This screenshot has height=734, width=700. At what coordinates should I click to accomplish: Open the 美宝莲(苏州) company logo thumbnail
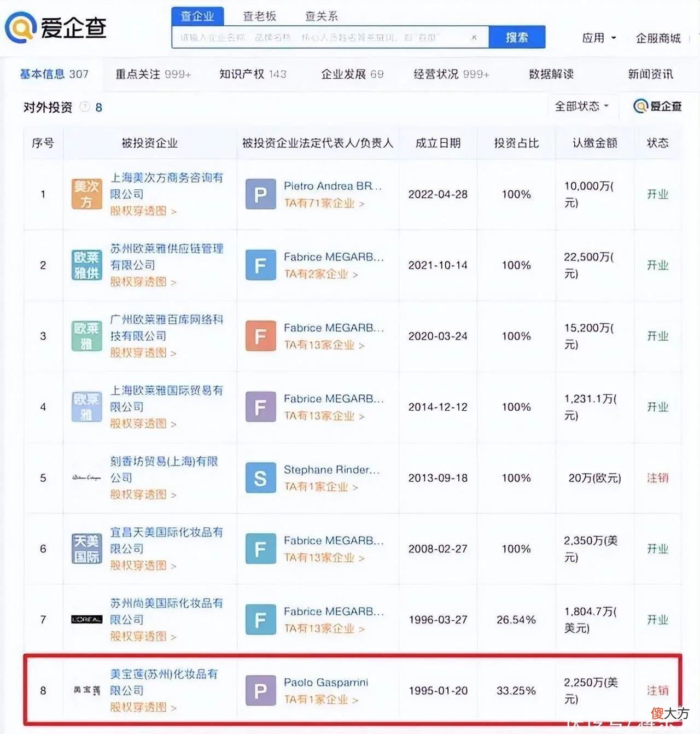coord(86,691)
